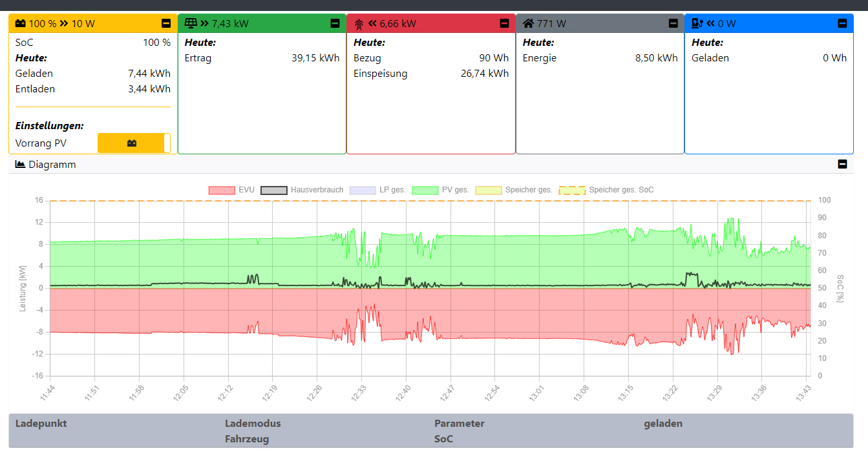Collapse the PV yield card
This screenshot has height=463, width=868.
[335, 24]
